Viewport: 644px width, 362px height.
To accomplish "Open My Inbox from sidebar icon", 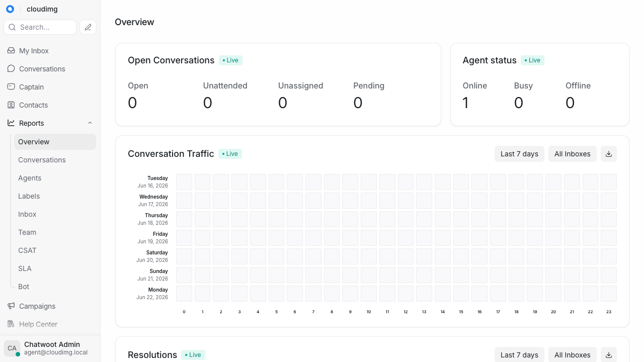I will point(11,51).
